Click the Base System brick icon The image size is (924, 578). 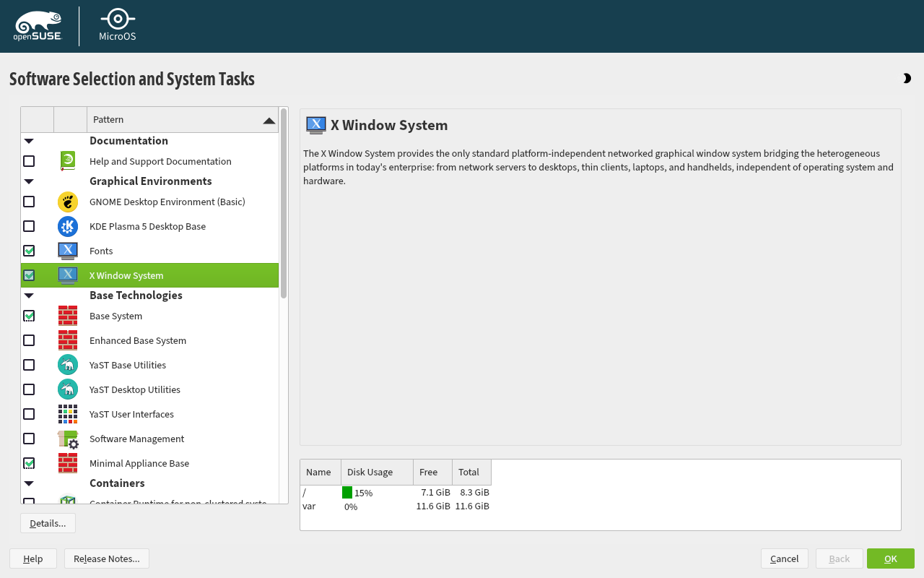tap(68, 316)
